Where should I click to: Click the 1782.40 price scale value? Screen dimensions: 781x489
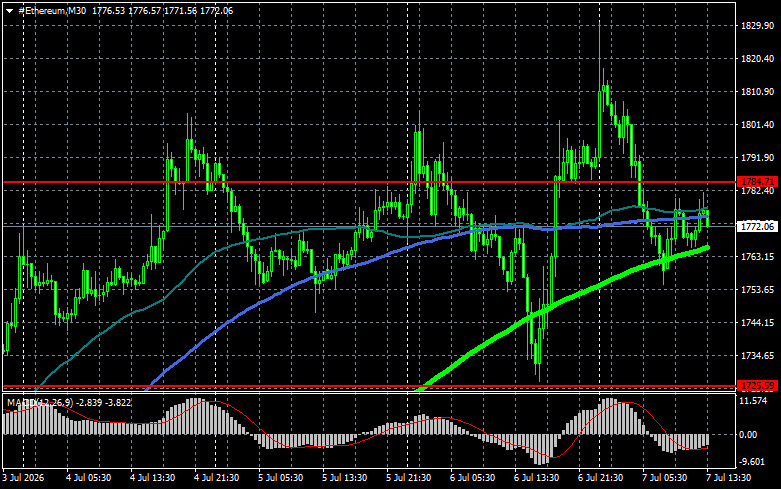tap(758, 191)
